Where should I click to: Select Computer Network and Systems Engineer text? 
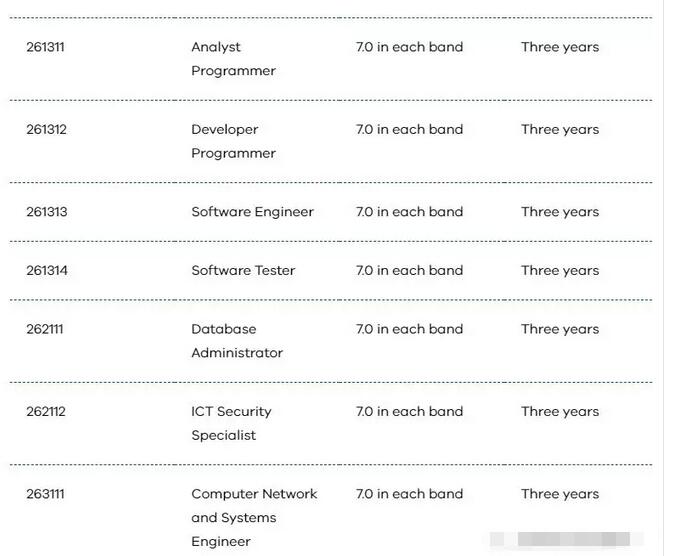point(254,518)
